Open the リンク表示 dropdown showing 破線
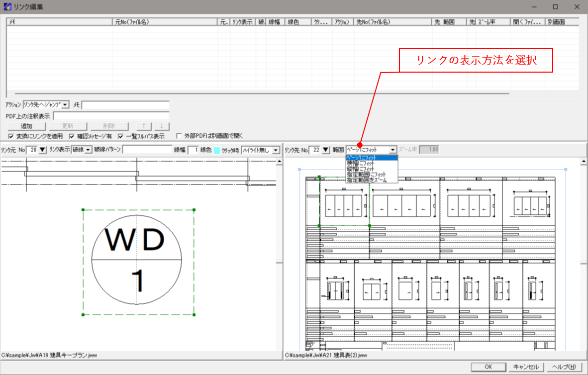Image resolution: width=588 pixels, height=375 pixels. coord(87,150)
